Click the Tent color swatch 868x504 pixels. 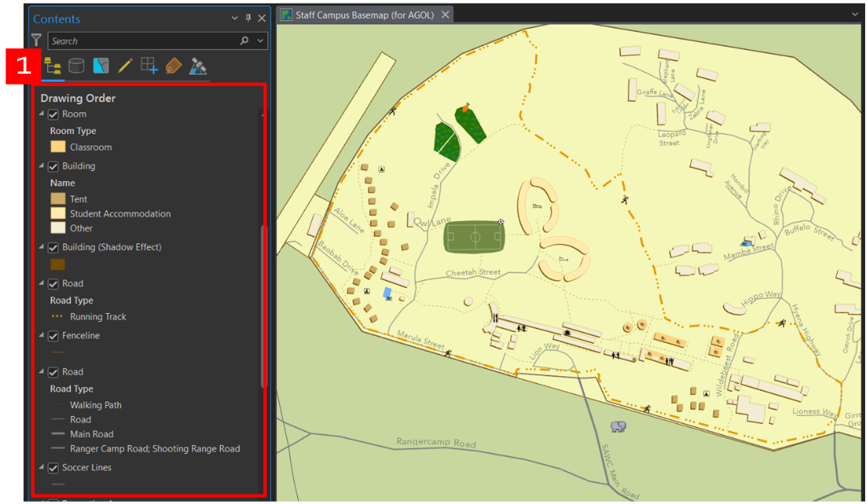58,199
